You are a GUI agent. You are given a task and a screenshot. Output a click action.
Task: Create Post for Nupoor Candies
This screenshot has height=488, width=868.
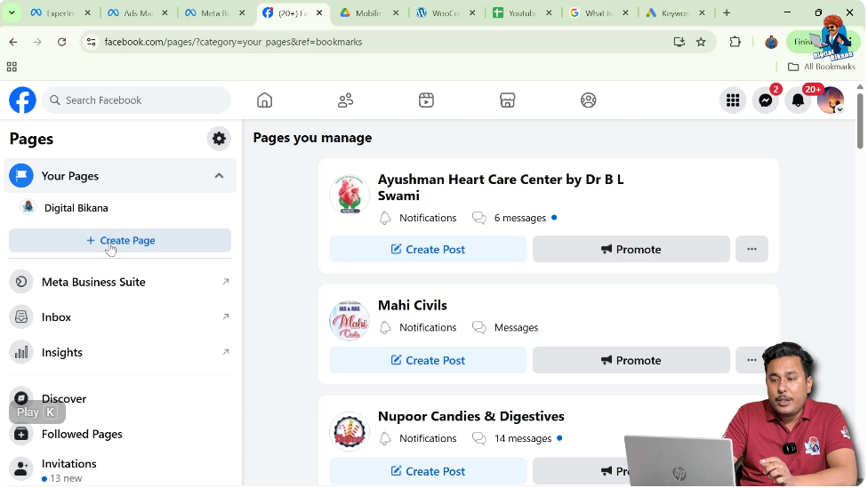428,471
